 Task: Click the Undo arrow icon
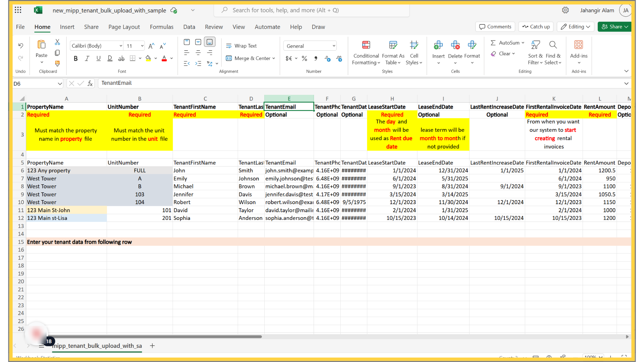click(21, 46)
